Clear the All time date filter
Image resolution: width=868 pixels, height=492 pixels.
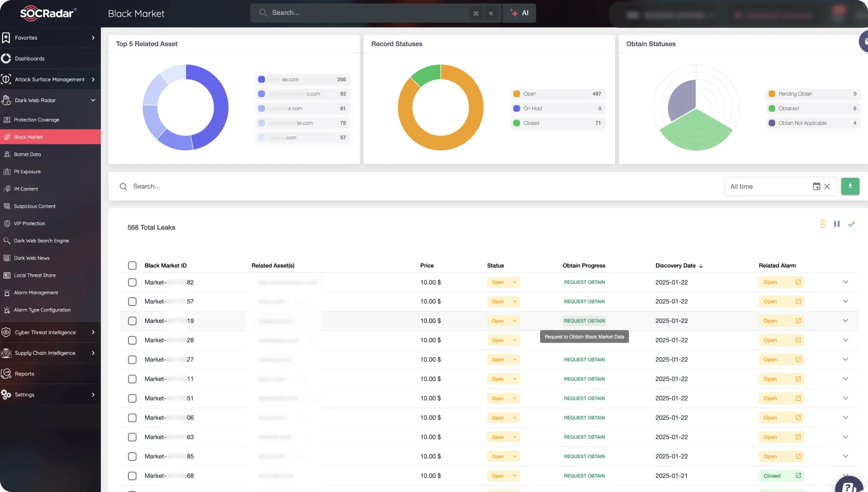point(827,186)
